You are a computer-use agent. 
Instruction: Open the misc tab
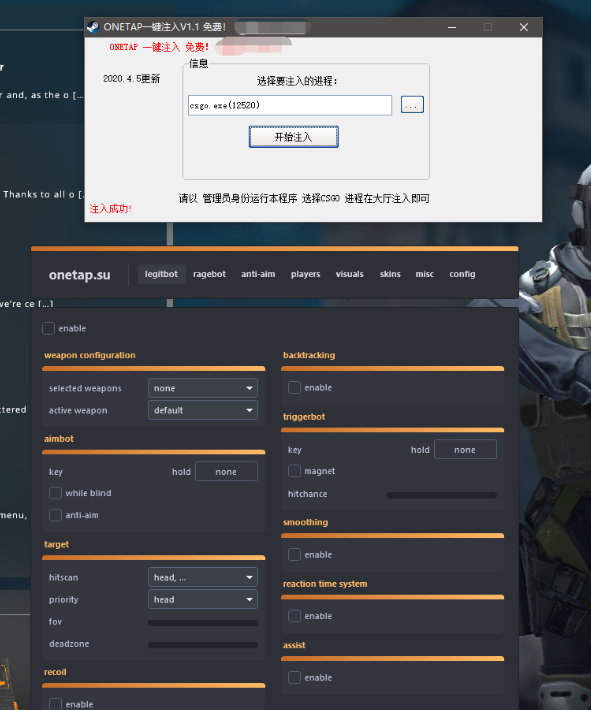[425, 274]
